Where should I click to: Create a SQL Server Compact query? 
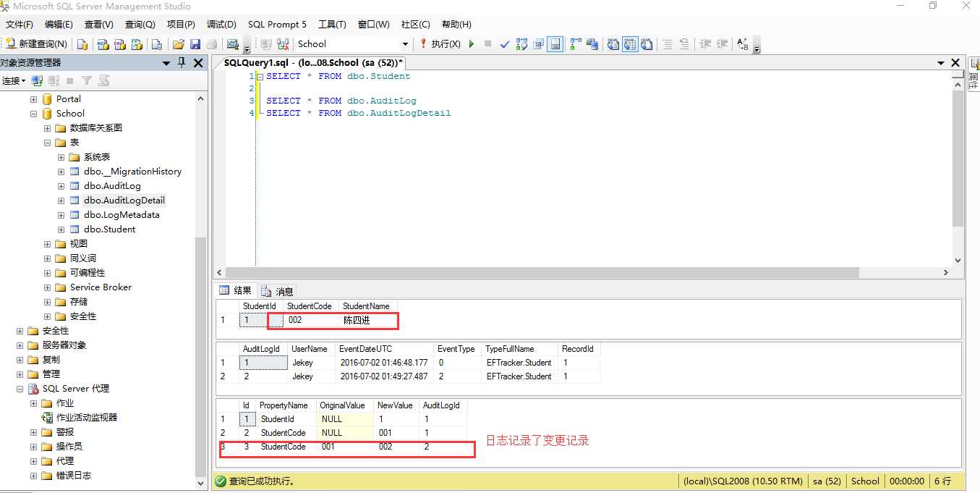tap(155, 44)
